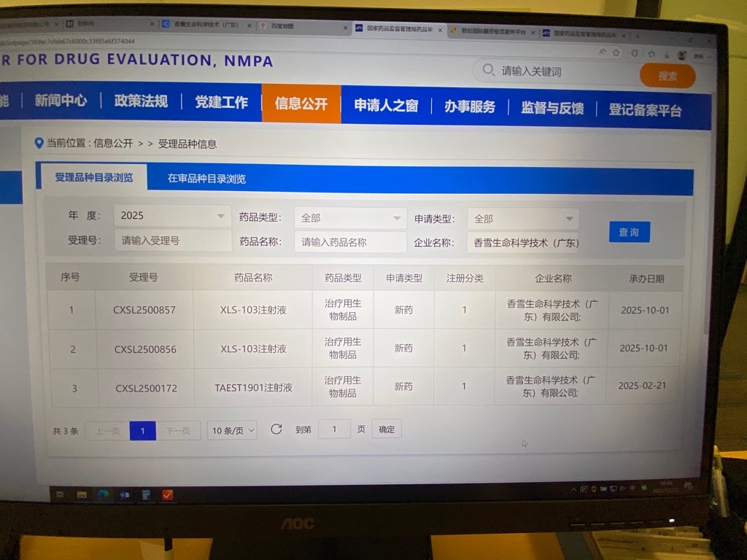
Task: Click 信息公开 in the breadcrumb
Action: click(113, 144)
